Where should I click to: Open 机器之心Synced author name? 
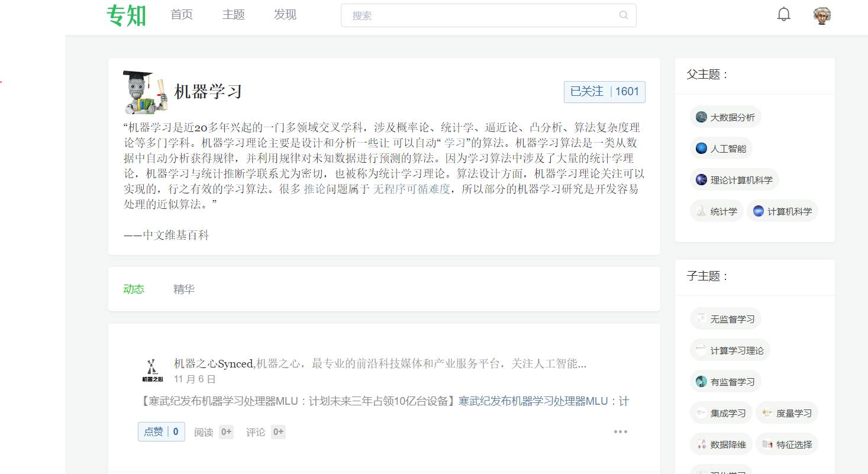click(214, 363)
